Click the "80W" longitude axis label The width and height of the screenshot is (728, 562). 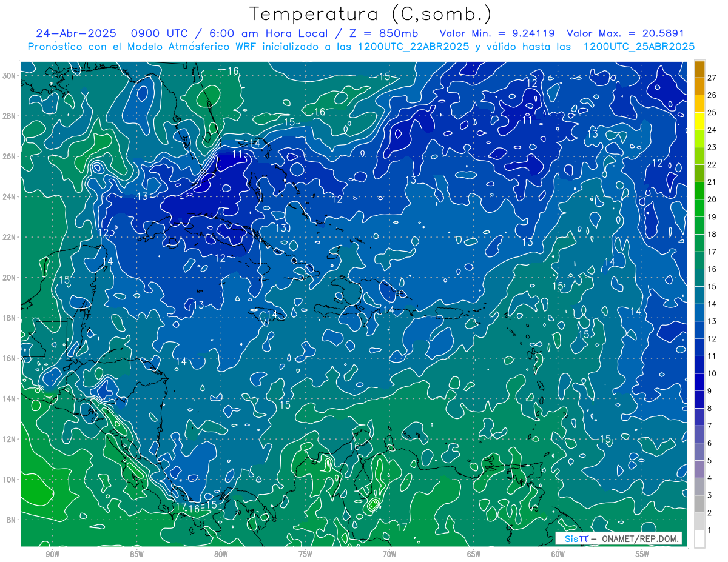[x=221, y=555]
